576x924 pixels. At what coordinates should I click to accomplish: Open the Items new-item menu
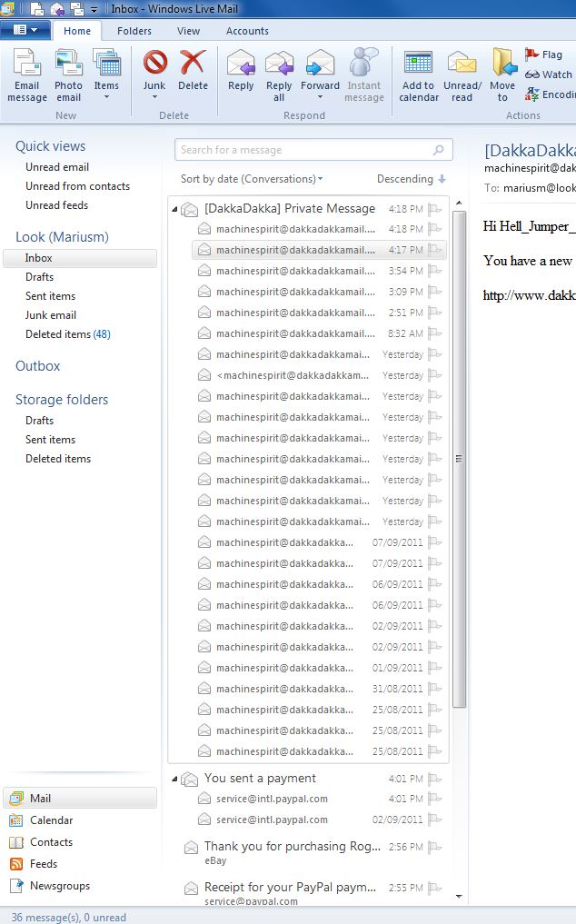106,75
